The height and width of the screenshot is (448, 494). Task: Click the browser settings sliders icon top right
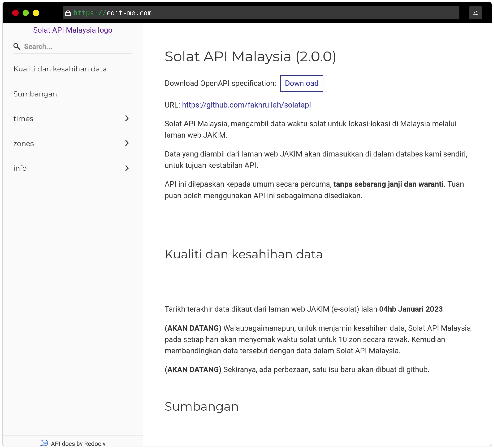(x=475, y=13)
